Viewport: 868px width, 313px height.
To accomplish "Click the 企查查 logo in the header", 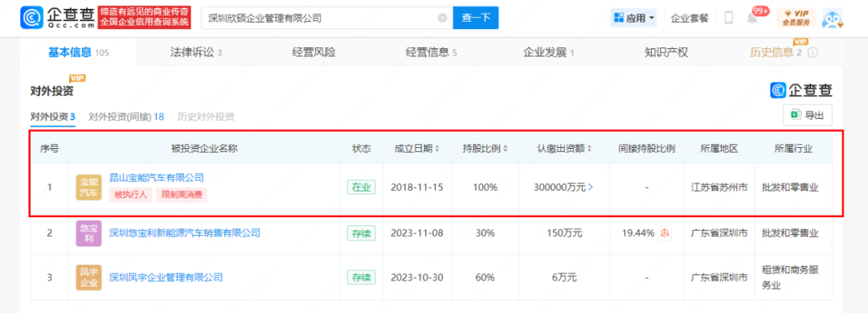I will click(x=59, y=18).
